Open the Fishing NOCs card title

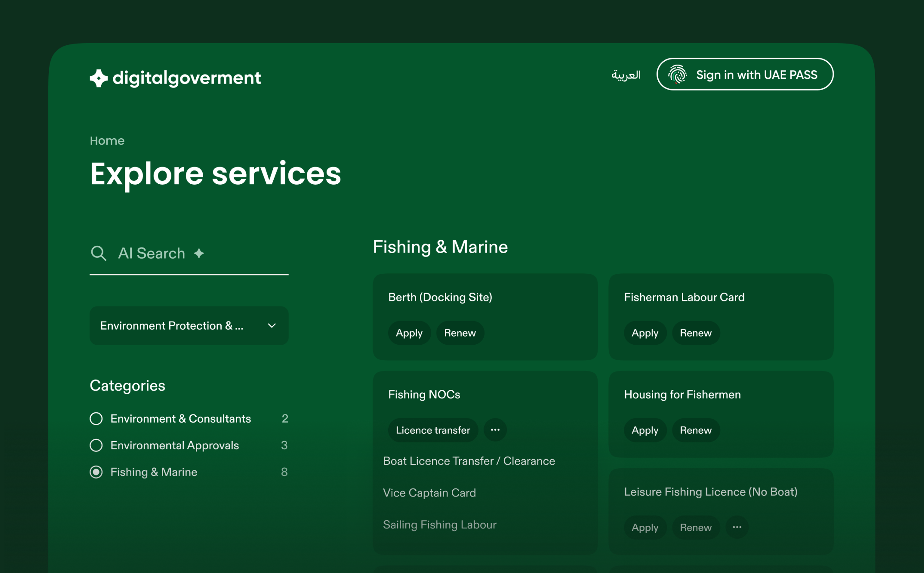point(424,394)
